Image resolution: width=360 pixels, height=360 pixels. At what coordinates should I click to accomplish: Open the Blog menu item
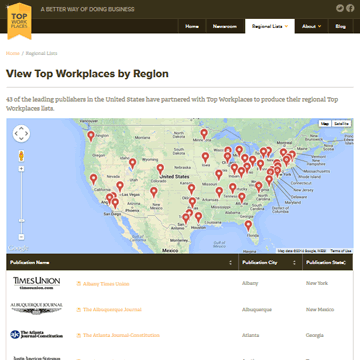[x=340, y=26]
